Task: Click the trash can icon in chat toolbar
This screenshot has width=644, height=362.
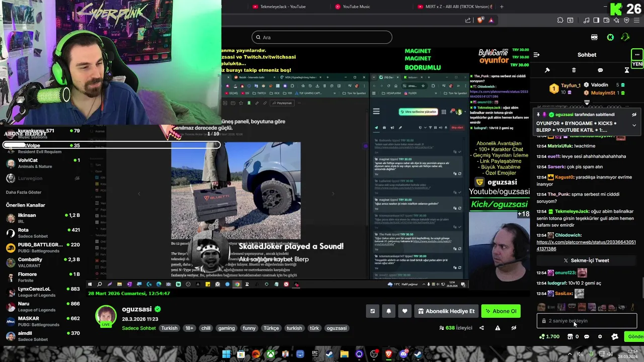Action: pos(574,70)
